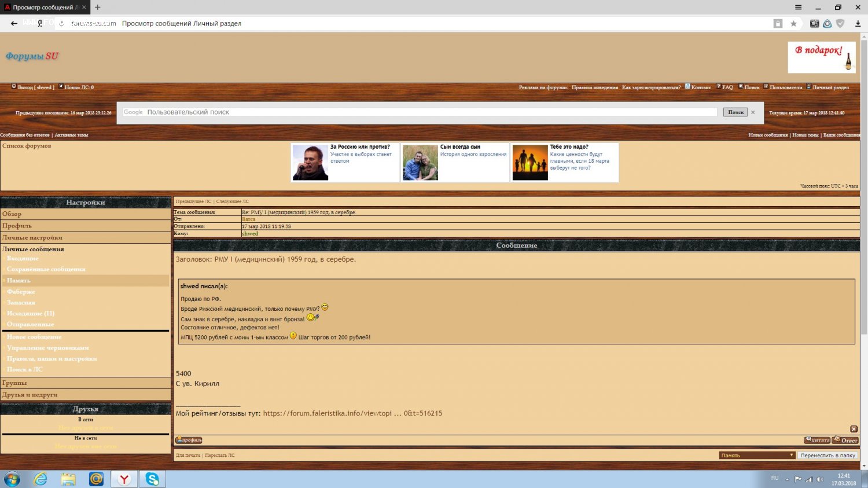Open sender's profile via профиль button icon
The image size is (868, 488).
point(189,441)
